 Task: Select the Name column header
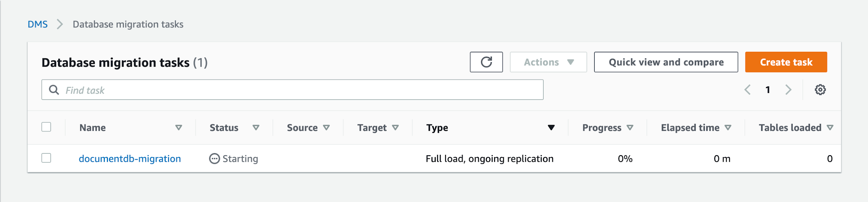92,128
